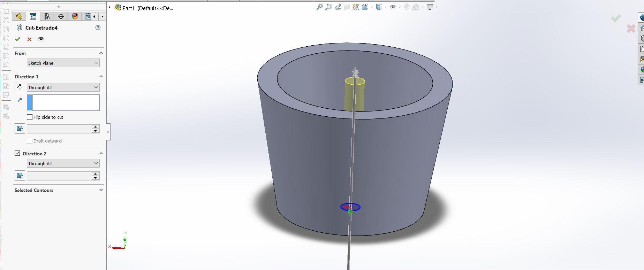Open File Explorer folder task pane tab
This screenshot has height=270, width=644.
(x=642, y=49)
